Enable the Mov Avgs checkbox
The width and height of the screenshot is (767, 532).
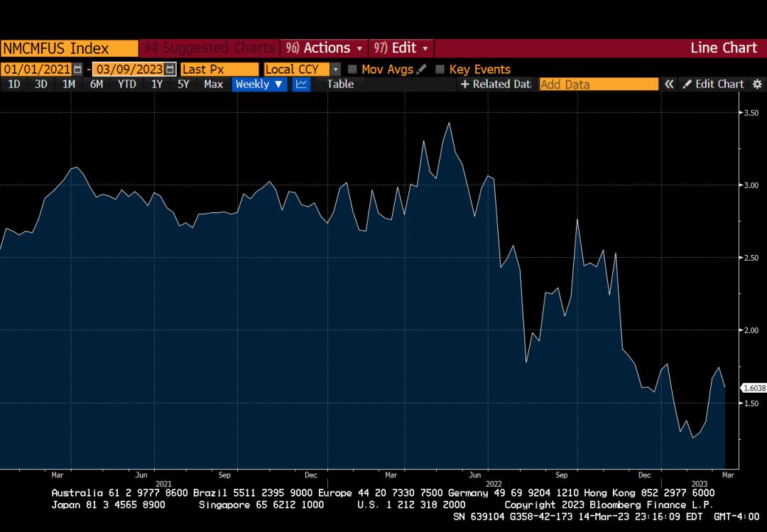click(x=353, y=69)
